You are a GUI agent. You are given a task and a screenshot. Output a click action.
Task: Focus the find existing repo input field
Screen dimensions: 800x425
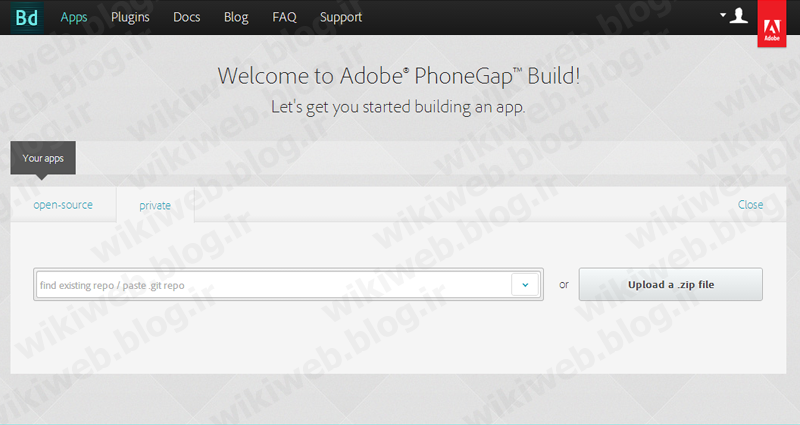pyautogui.click(x=272, y=285)
